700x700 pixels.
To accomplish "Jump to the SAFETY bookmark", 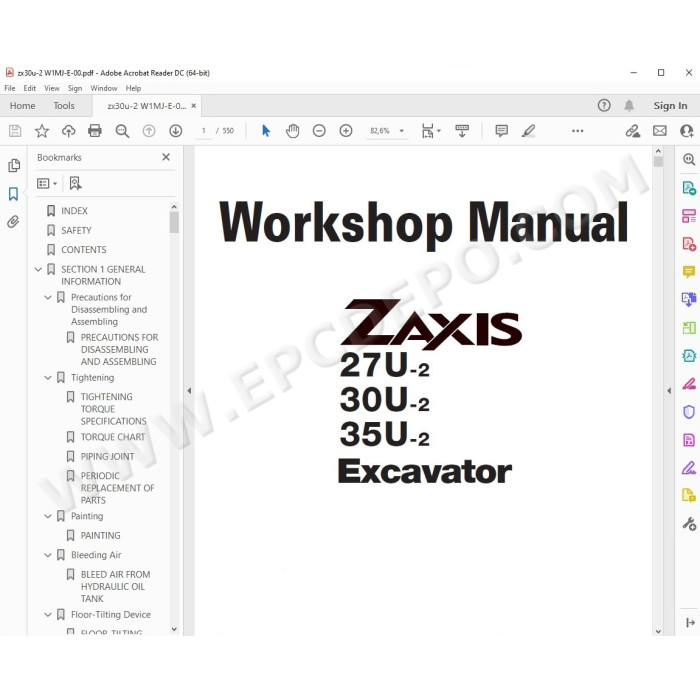I will tap(76, 230).
